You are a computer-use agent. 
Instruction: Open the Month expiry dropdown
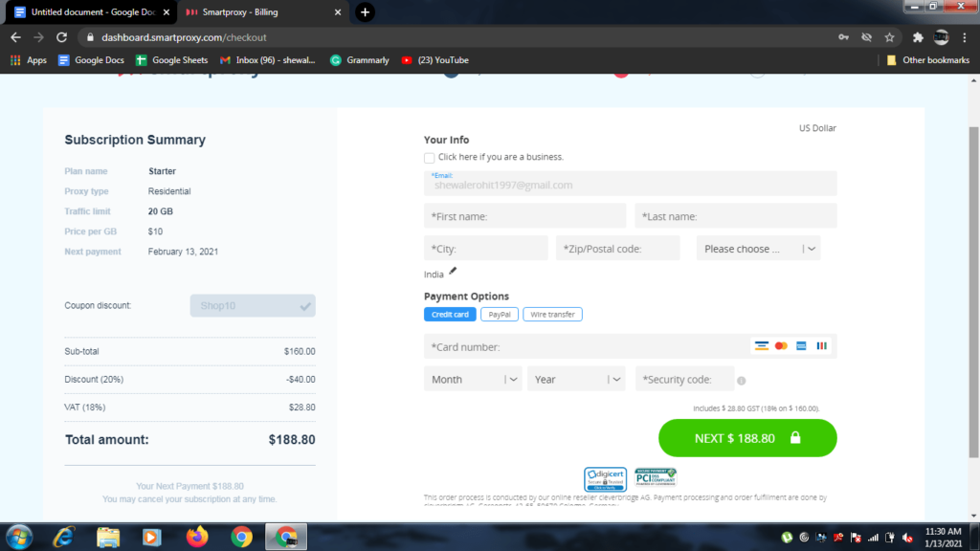tap(473, 379)
